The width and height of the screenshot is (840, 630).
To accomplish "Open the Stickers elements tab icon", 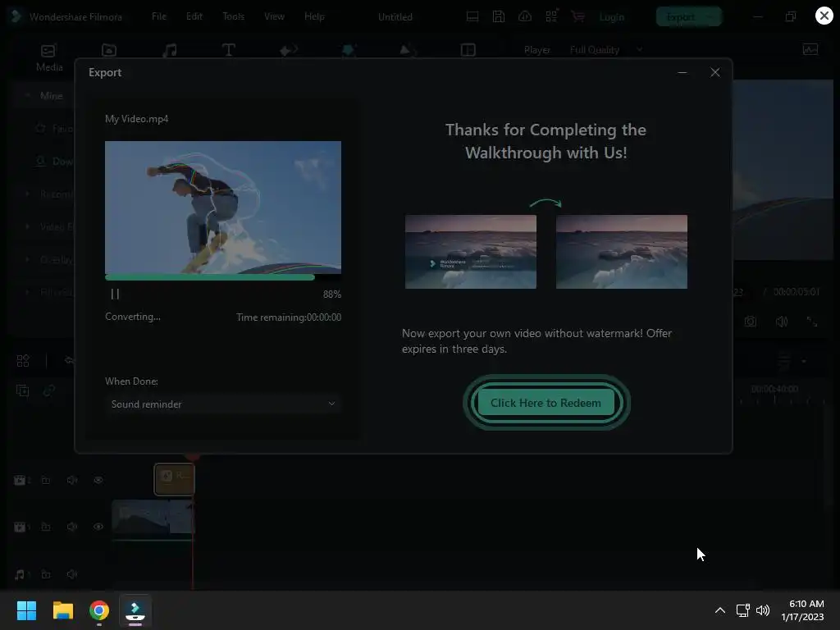I will pos(408,50).
